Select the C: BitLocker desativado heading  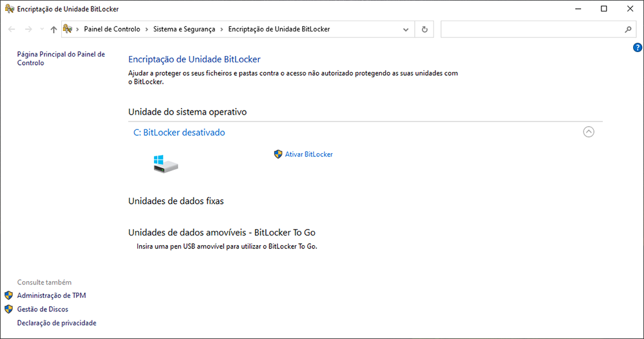tap(179, 133)
